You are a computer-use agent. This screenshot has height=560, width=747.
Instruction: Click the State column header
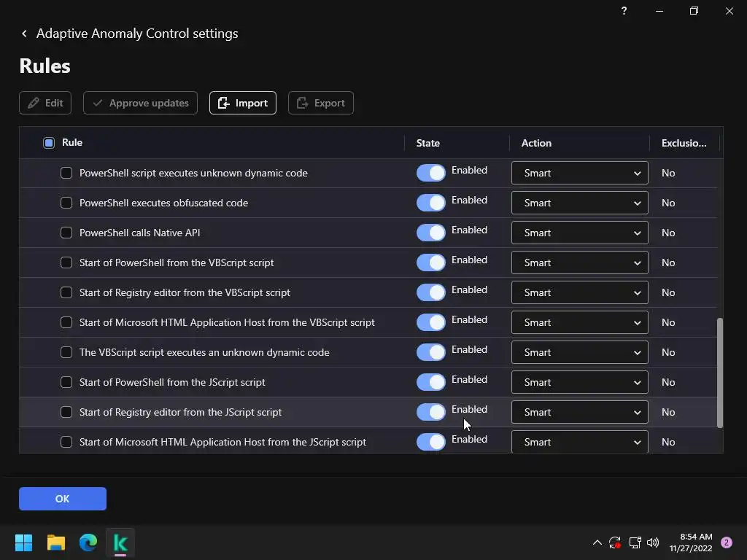428,143
